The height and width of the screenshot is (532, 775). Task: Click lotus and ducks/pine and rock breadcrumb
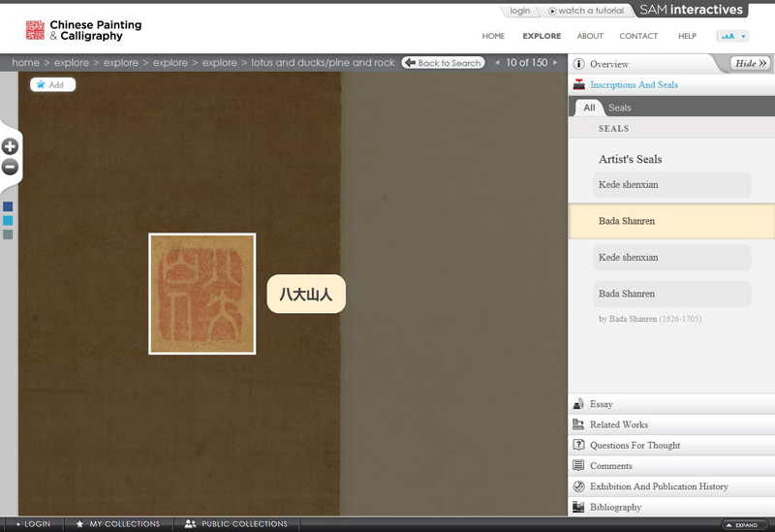click(323, 63)
